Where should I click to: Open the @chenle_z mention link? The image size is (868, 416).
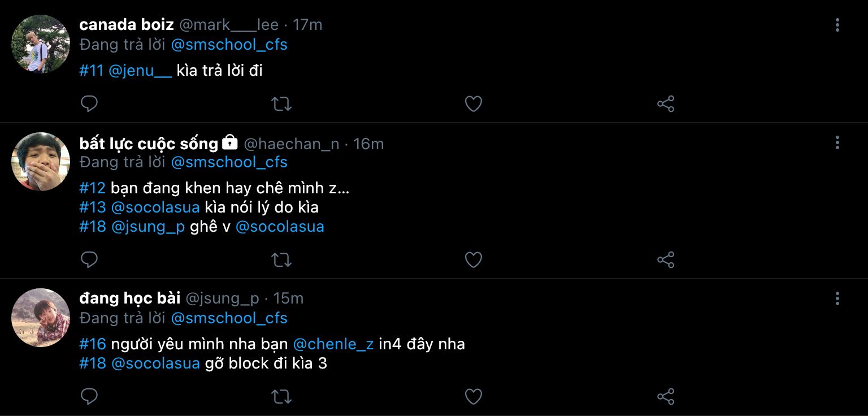pos(333,344)
